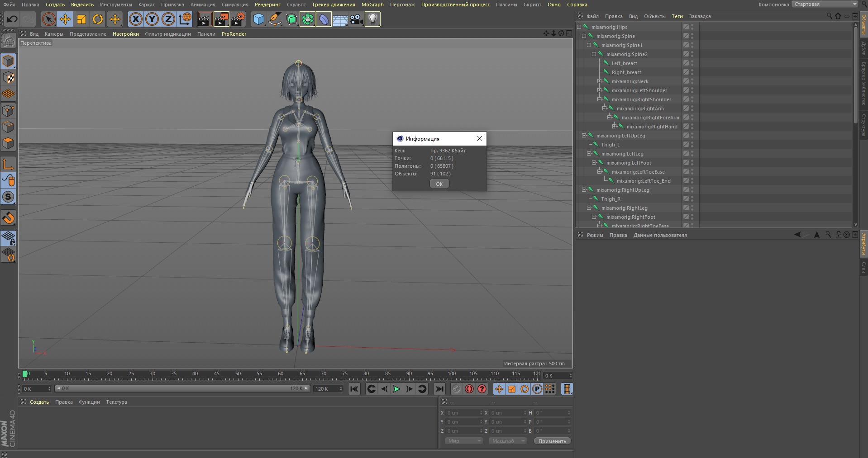Open attribute manager Режим menu
Image resolution: width=868 pixels, height=458 pixels.
pyautogui.click(x=595, y=235)
